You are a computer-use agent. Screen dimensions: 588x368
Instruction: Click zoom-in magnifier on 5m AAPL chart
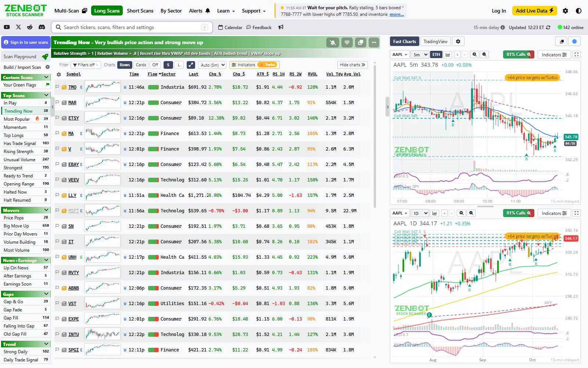(x=474, y=54)
